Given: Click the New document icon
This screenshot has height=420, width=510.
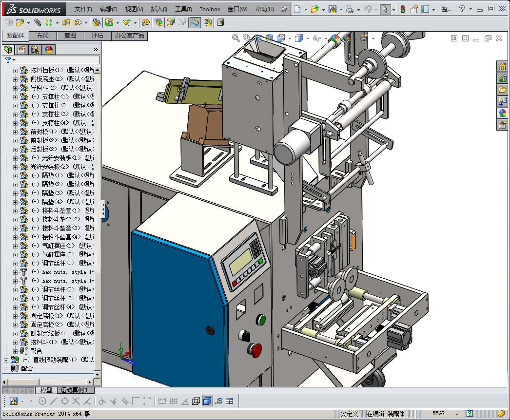Looking at the screenshot, I should pyautogui.click(x=297, y=9).
